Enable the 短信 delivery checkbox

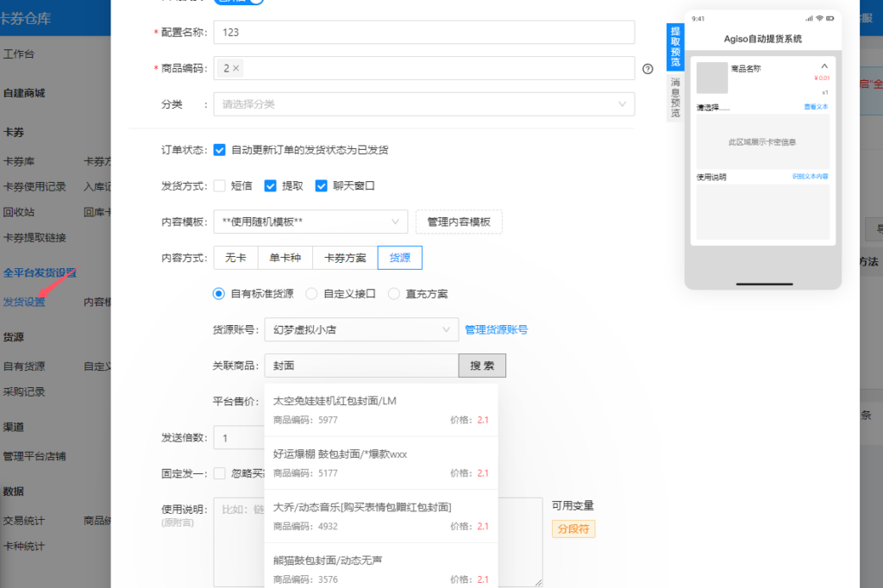point(220,186)
